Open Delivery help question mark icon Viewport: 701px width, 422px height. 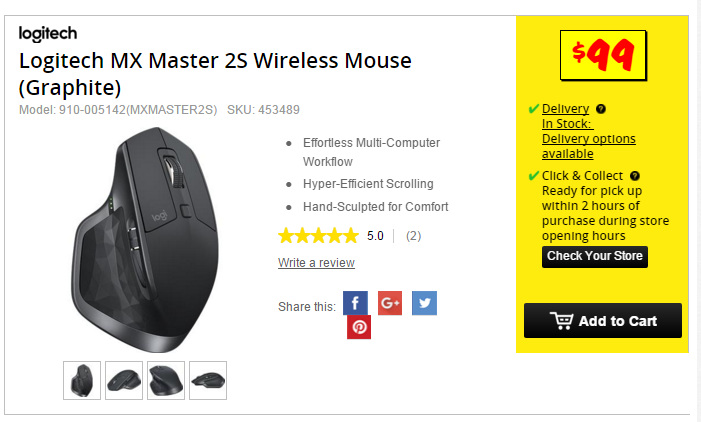[x=601, y=109]
